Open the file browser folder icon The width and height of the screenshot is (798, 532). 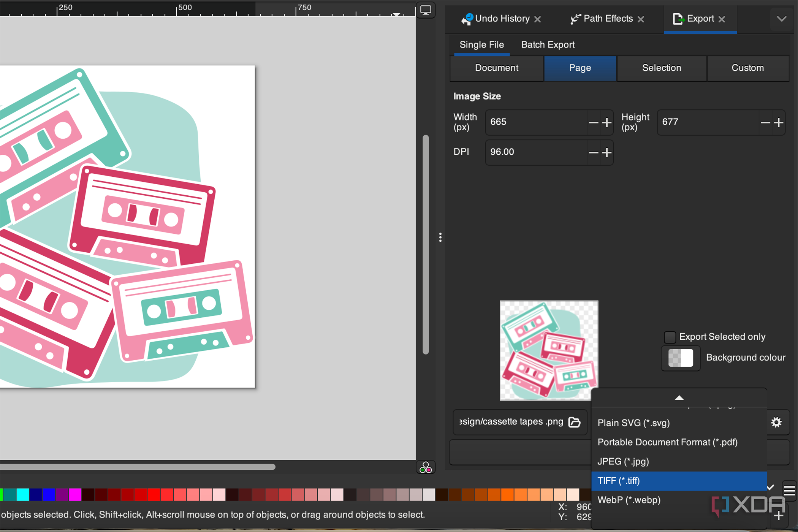tap(575, 422)
